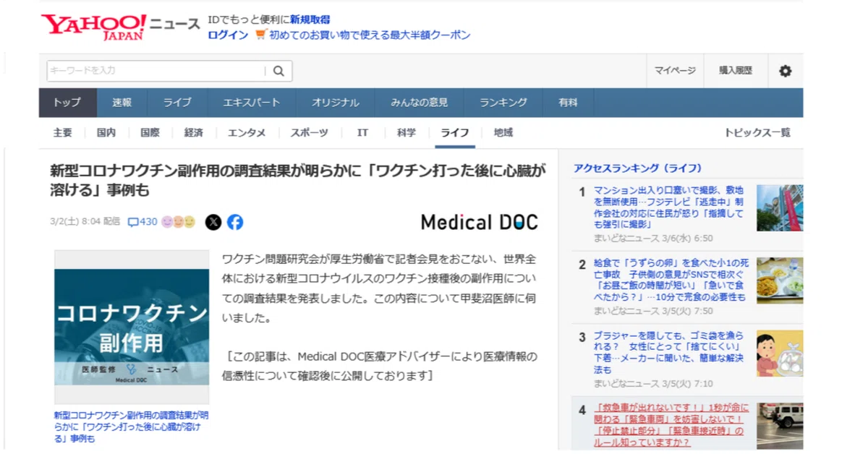
Task: Switch to the 速報 tab
Action: click(x=122, y=103)
